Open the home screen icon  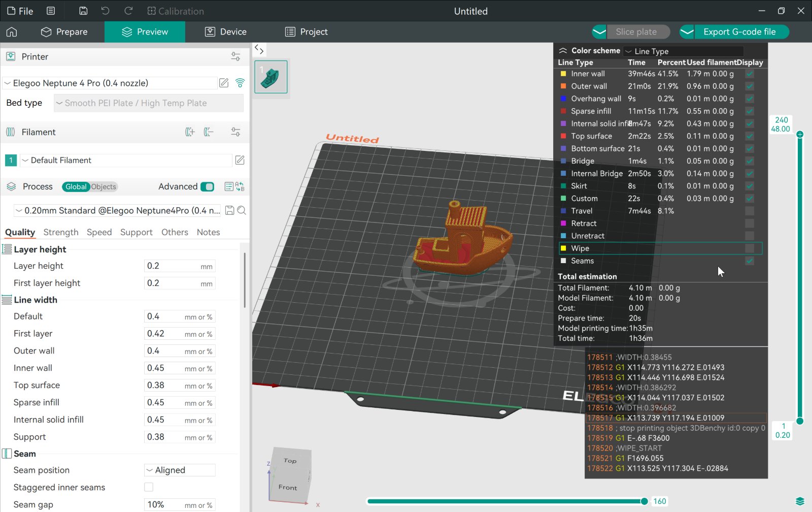pos(12,32)
